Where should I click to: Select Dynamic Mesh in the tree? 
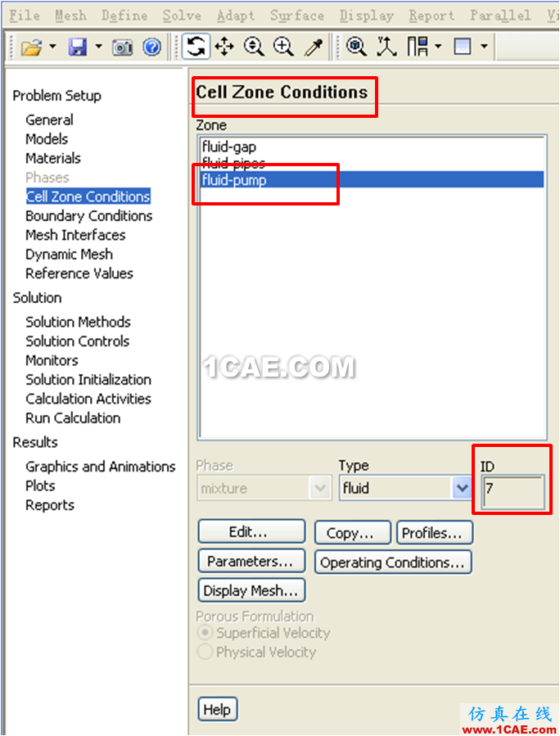[69, 254]
